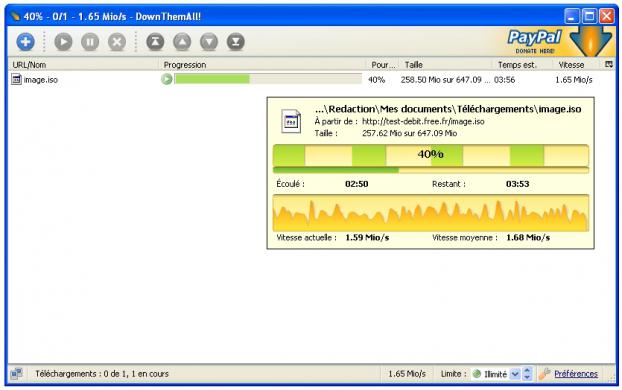The width and height of the screenshot is (622, 390).
Task: Click the Restant 03:53 value
Action: (518, 184)
